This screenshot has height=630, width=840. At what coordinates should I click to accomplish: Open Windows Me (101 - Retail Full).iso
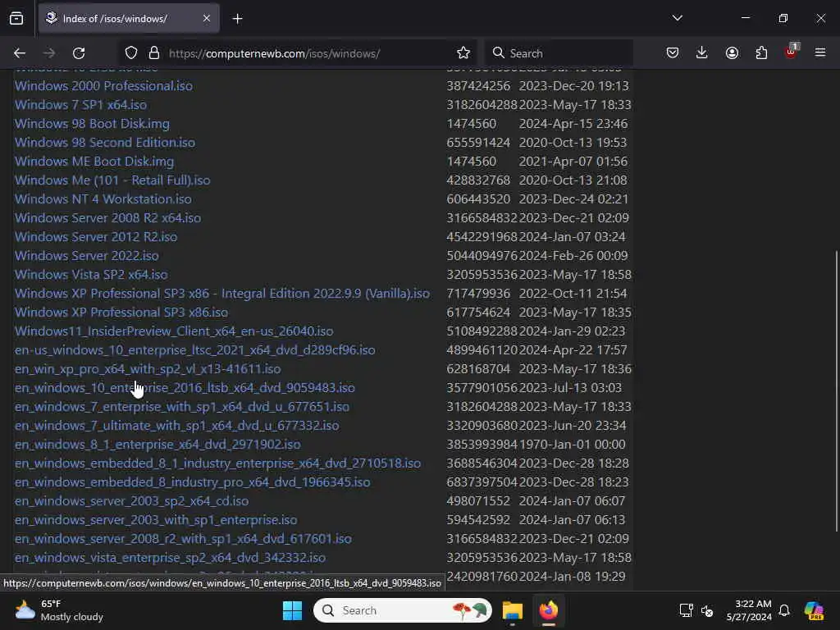click(x=112, y=180)
